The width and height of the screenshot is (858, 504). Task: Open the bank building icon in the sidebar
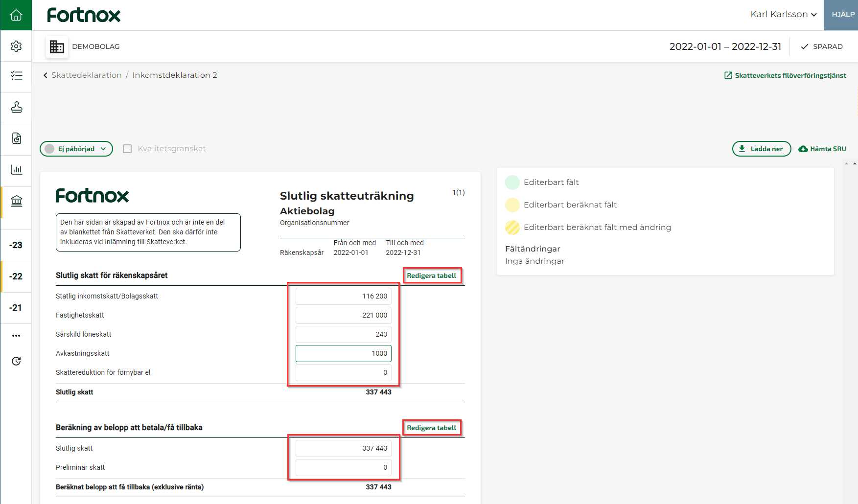16,201
